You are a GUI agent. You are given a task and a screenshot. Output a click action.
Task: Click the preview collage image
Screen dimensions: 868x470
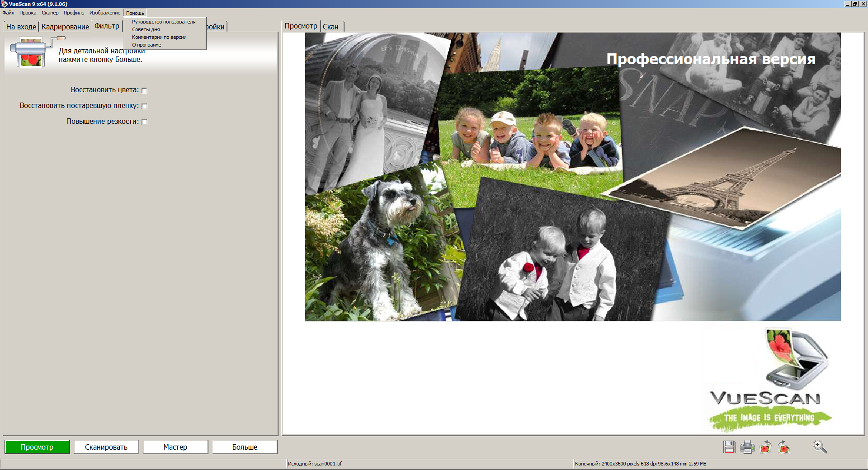coord(572,176)
